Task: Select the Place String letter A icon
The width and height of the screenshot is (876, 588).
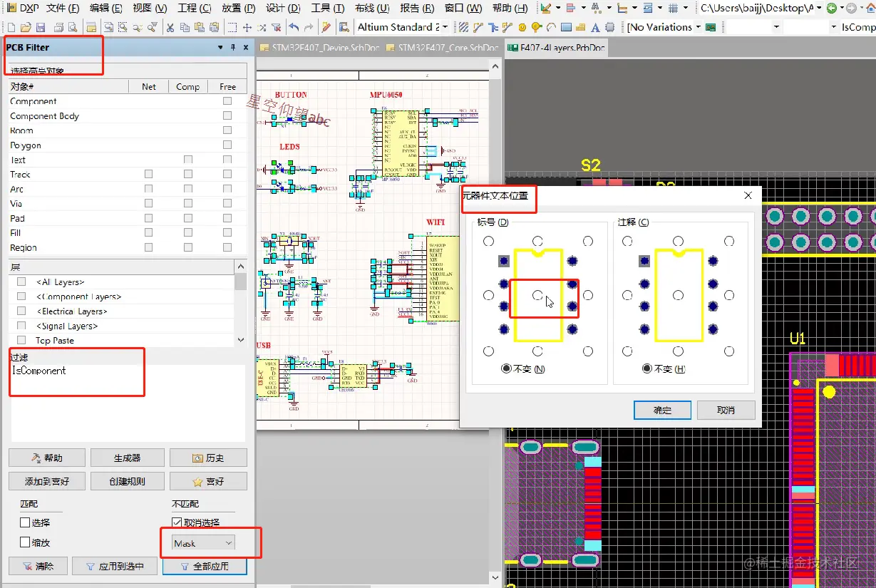Action: coord(595,27)
